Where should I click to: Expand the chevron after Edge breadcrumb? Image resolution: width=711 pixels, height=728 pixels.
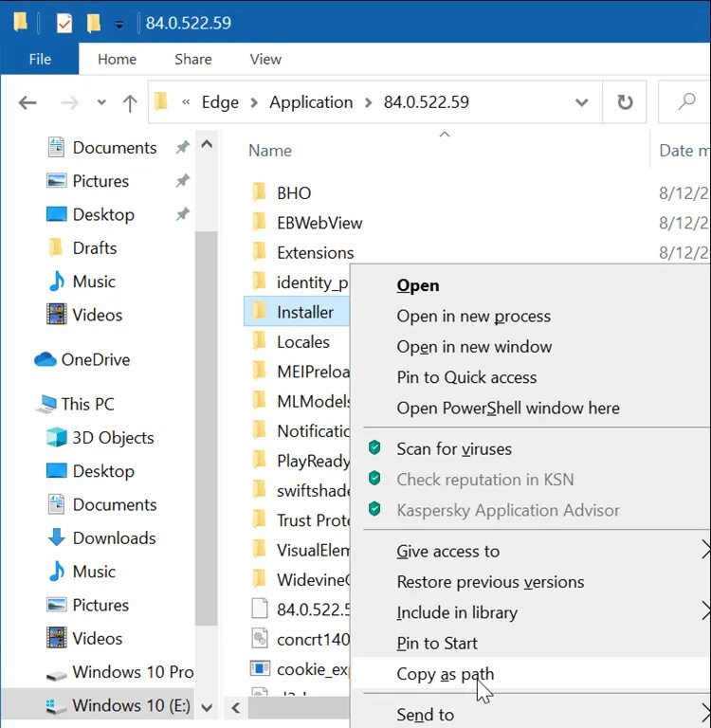pyautogui.click(x=254, y=102)
